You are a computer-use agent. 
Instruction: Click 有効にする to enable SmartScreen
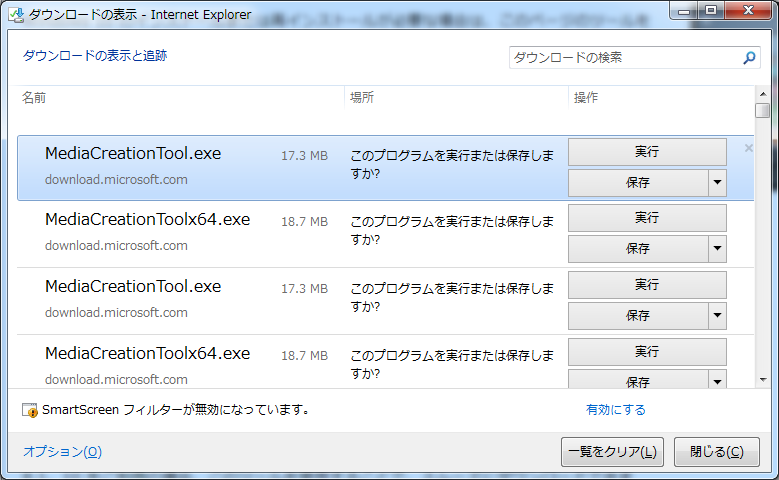point(616,410)
